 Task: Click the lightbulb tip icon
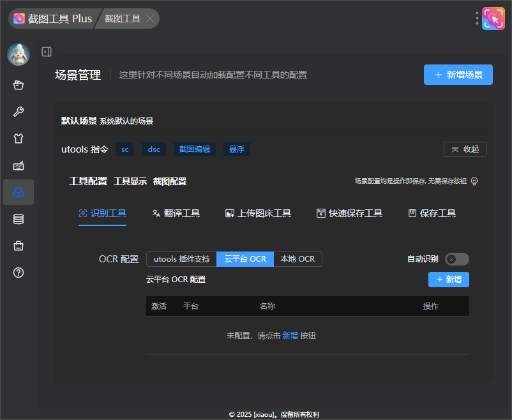(474, 181)
